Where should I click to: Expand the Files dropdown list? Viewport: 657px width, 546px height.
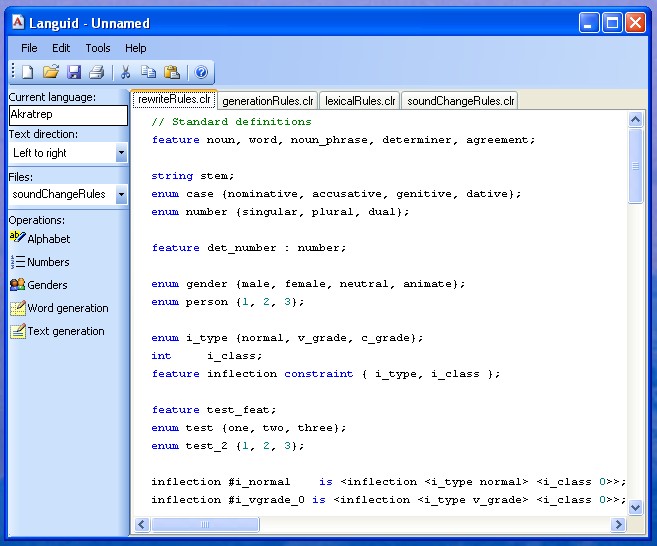[121, 194]
